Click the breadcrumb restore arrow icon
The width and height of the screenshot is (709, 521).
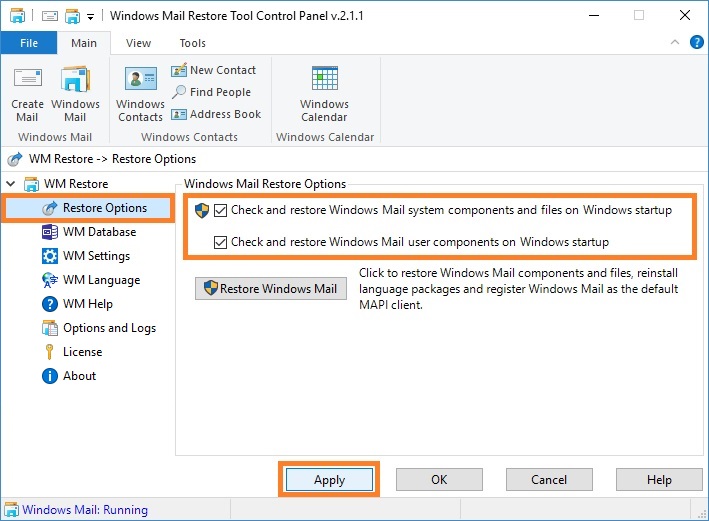[15, 159]
